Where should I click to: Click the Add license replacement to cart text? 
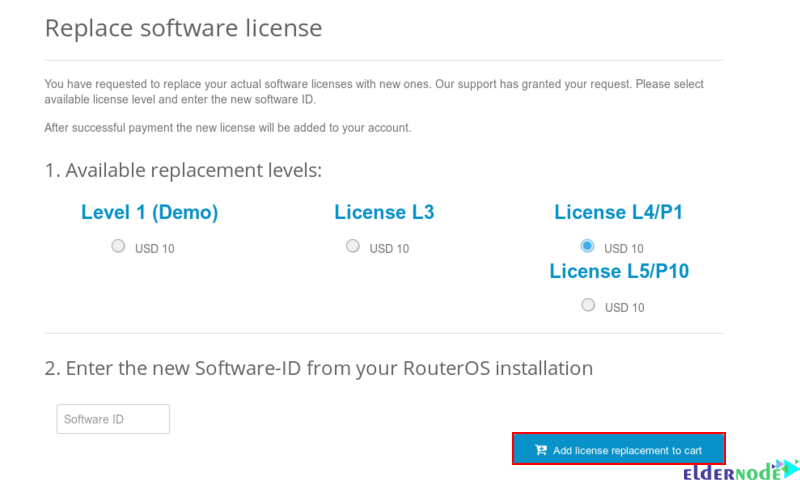point(627,450)
